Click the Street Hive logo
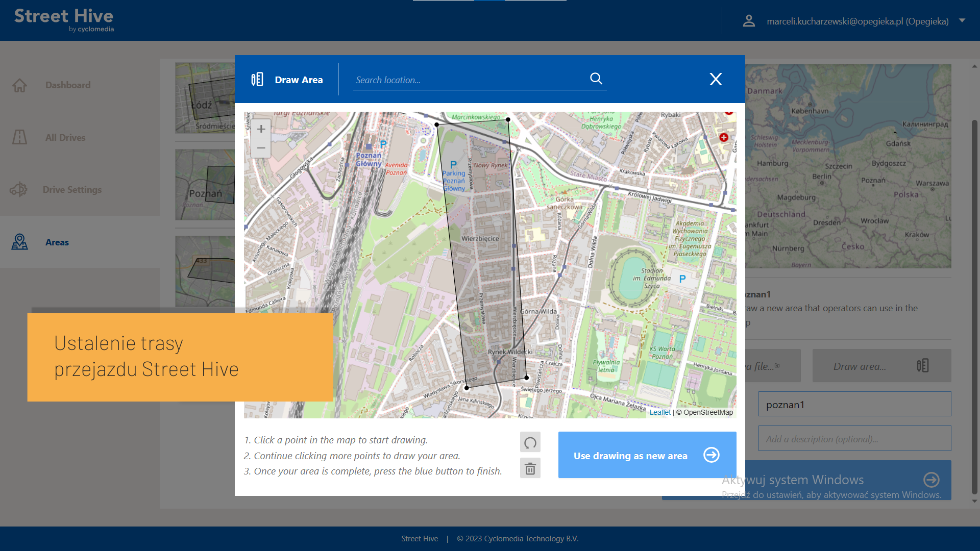 coord(64,20)
